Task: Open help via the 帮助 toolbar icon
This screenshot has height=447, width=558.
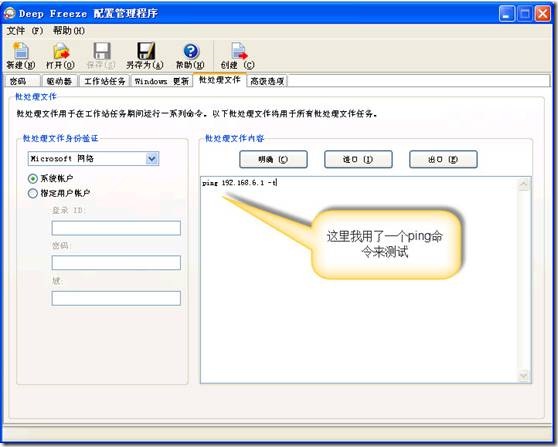Action: (190, 55)
